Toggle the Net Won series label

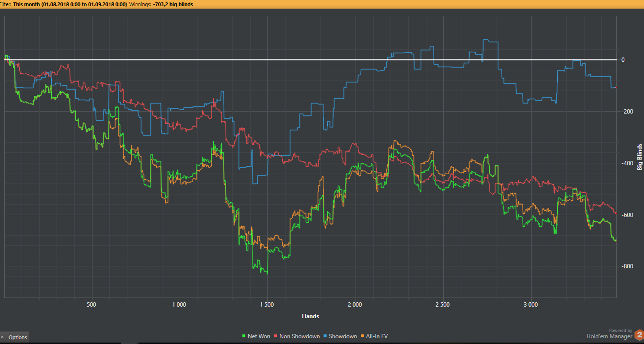click(x=259, y=336)
